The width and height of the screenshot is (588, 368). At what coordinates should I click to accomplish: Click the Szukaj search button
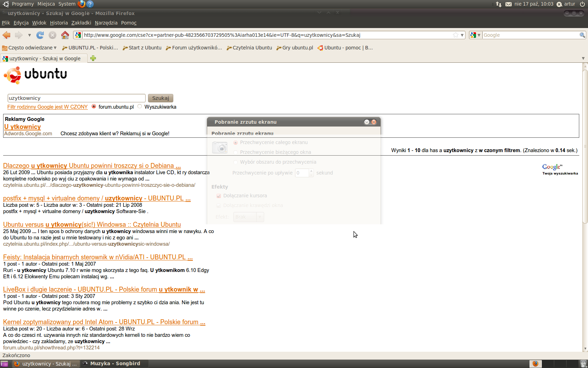tap(161, 98)
